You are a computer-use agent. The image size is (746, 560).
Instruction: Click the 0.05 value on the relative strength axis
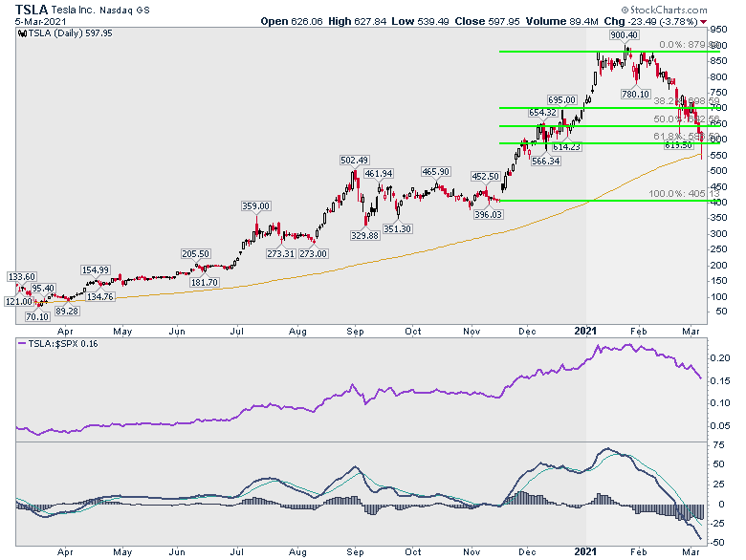click(x=720, y=425)
